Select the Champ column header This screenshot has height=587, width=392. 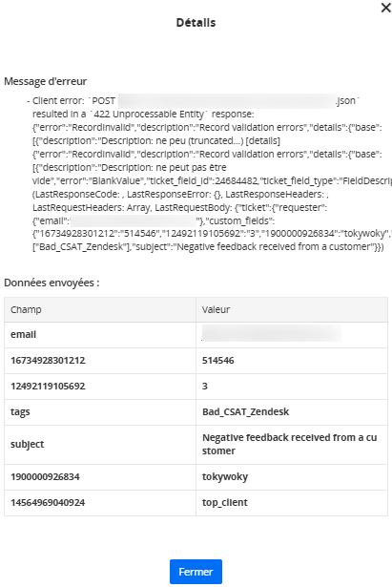pos(100,309)
